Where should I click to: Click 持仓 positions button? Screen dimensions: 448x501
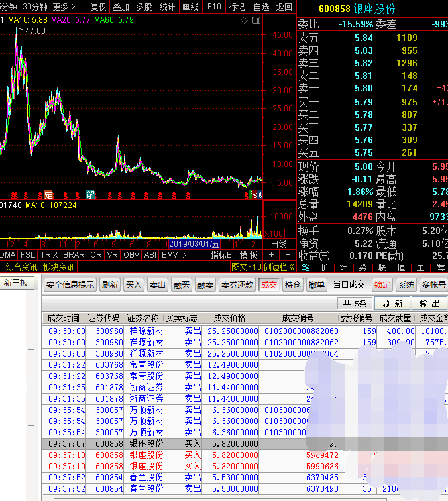pyautogui.click(x=293, y=285)
